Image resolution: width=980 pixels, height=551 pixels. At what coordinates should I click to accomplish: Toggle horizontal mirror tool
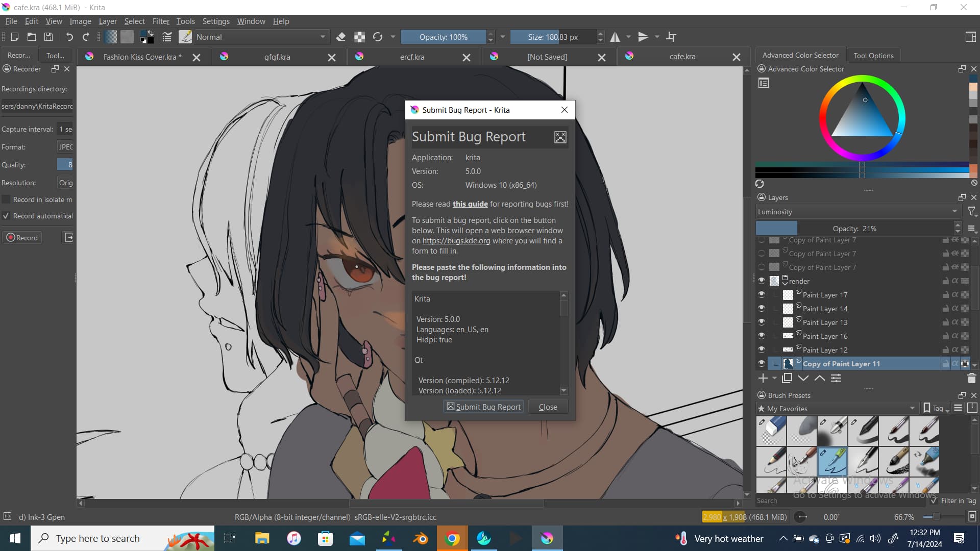615,37
